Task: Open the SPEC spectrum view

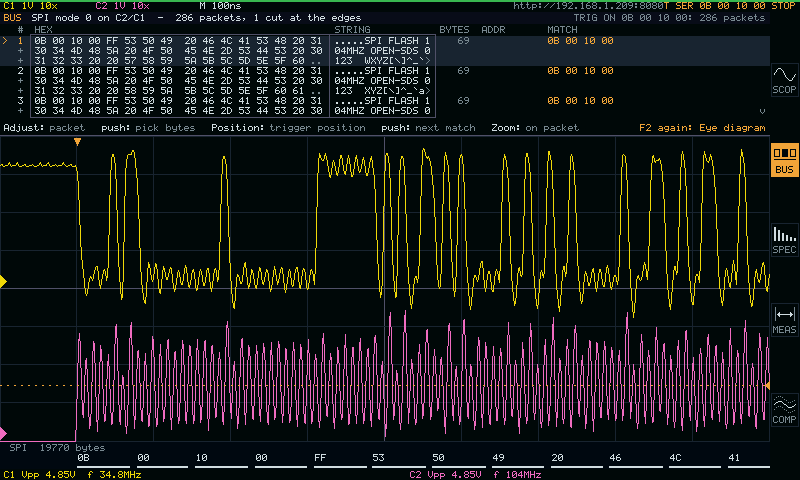Action: pyautogui.click(x=784, y=240)
